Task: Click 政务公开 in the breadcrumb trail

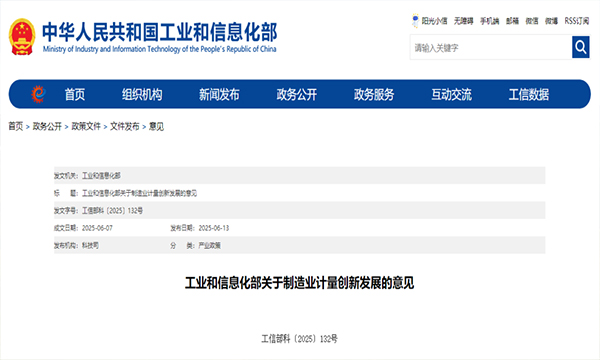Action: (x=47, y=126)
